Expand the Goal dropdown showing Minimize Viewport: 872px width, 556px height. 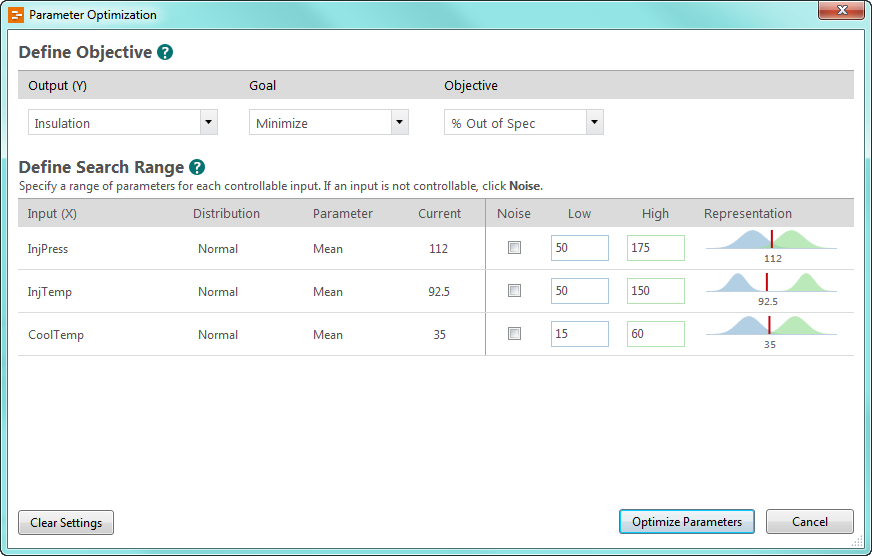coord(400,123)
